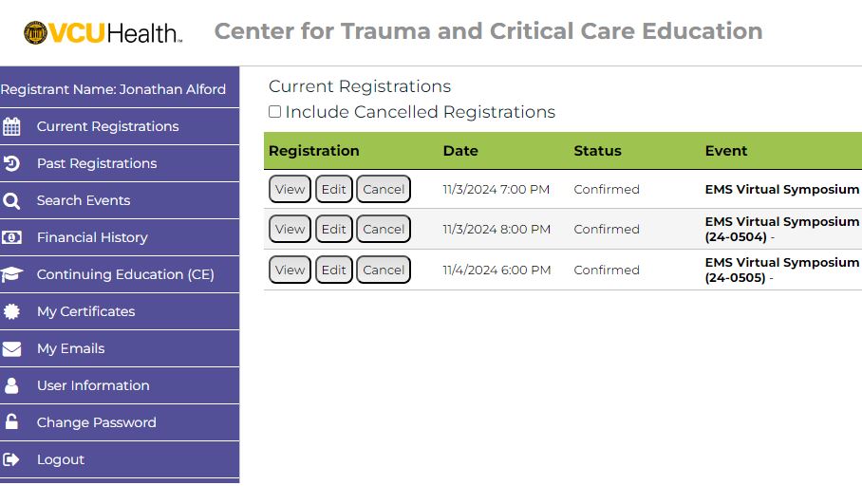Viewport: 862px width, 504px height.
Task: Click the Logout arrow icon
Action: click(x=11, y=459)
